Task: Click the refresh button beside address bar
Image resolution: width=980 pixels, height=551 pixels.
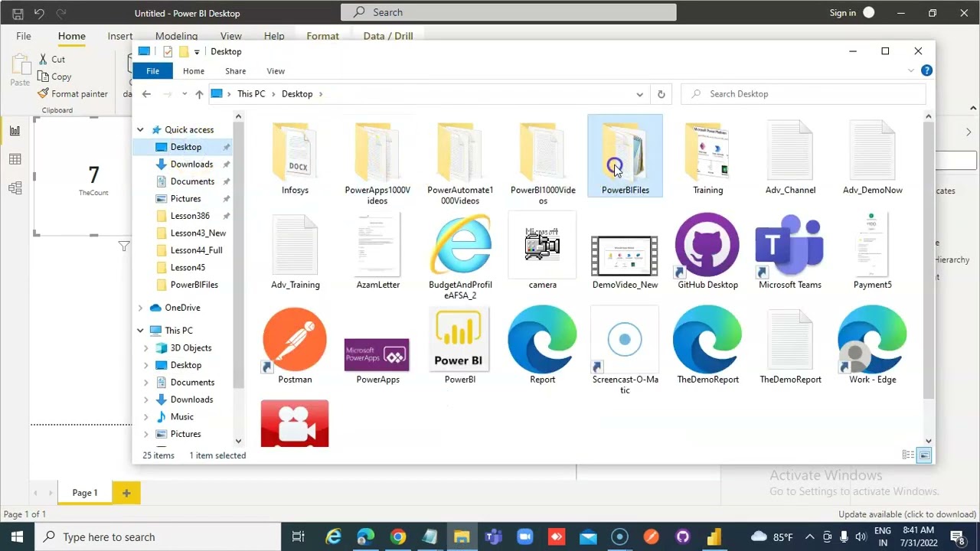Action: (661, 94)
